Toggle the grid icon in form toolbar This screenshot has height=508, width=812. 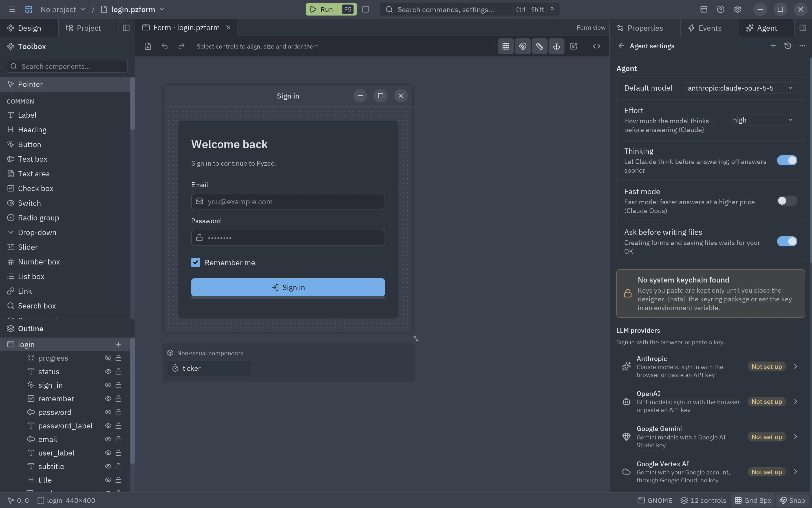(506, 46)
